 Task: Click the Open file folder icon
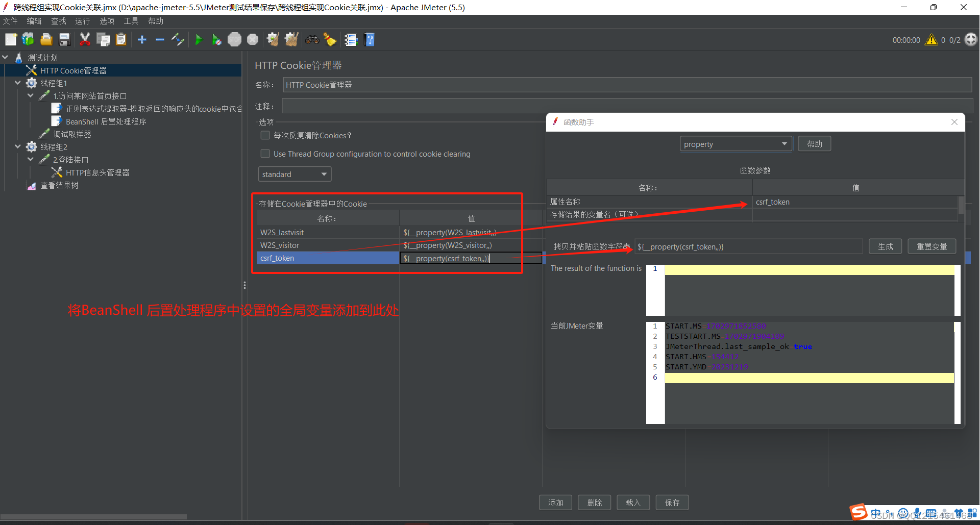click(46, 40)
